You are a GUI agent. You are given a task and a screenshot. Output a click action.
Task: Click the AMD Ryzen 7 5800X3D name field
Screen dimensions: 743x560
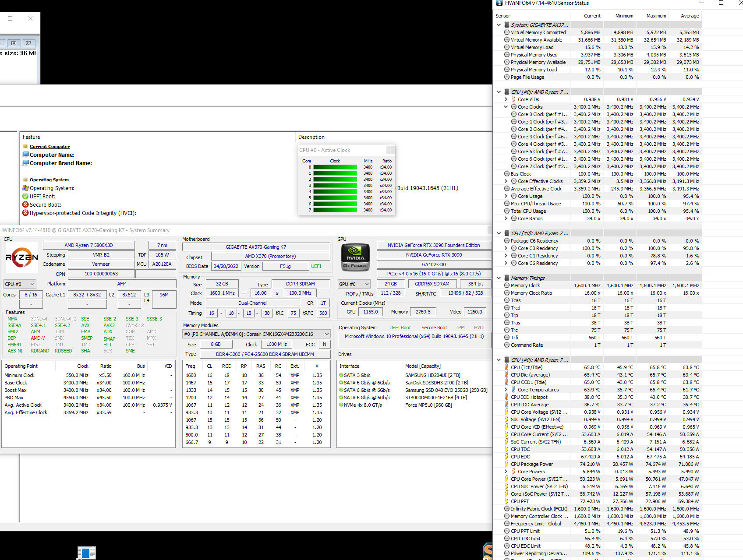89,245
